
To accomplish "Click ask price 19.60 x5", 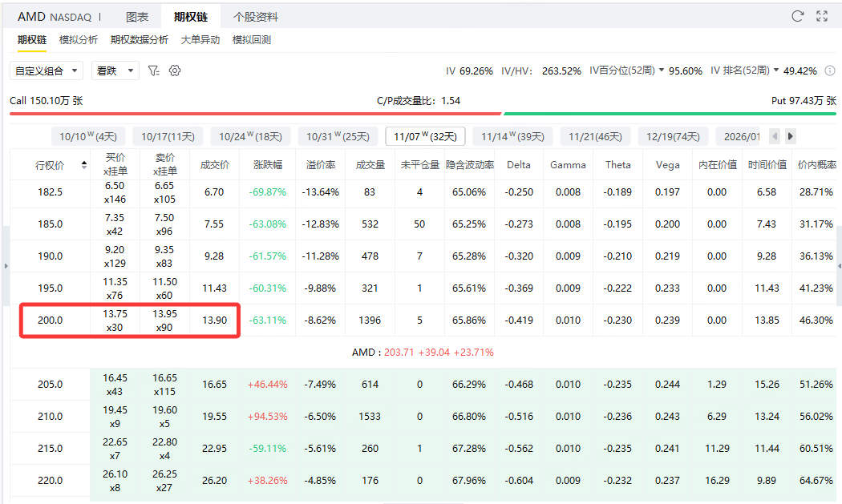I will tap(164, 417).
